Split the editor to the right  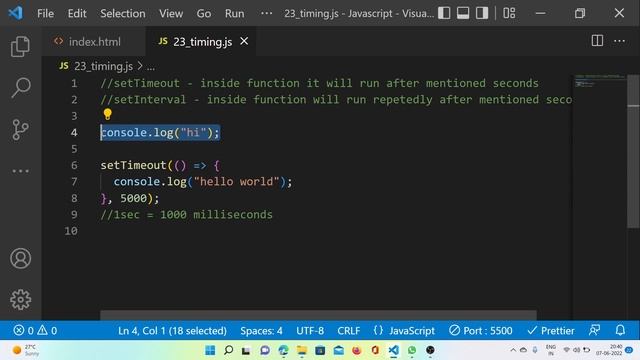[597, 40]
